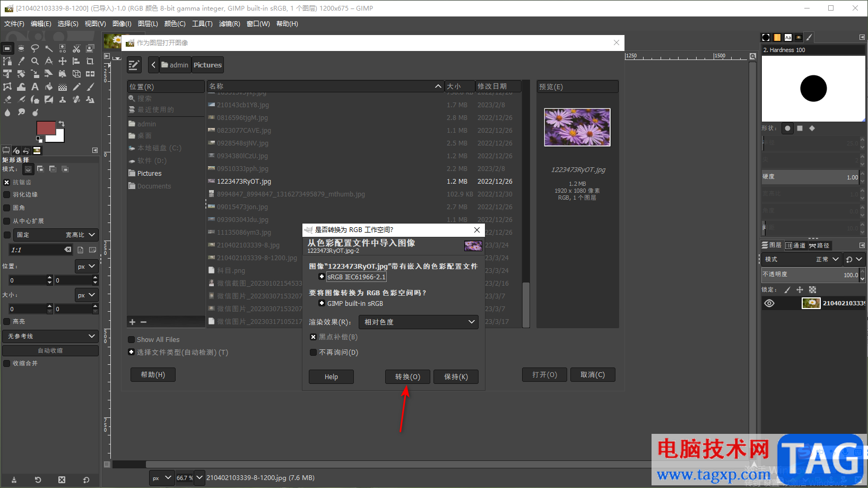Hide the 210402103339 layer via eye icon
Image resolution: width=868 pixels, height=488 pixels.
pyautogui.click(x=769, y=303)
